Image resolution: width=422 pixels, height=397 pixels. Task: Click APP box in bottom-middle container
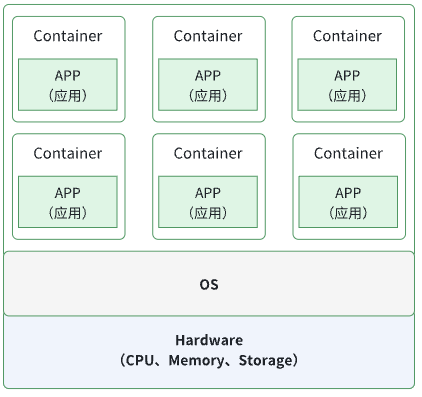click(x=208, y=202)
